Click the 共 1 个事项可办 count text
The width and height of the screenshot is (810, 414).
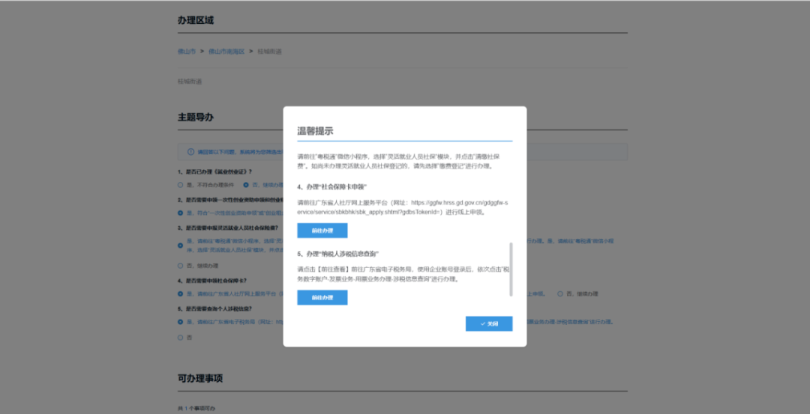point(196,409)
